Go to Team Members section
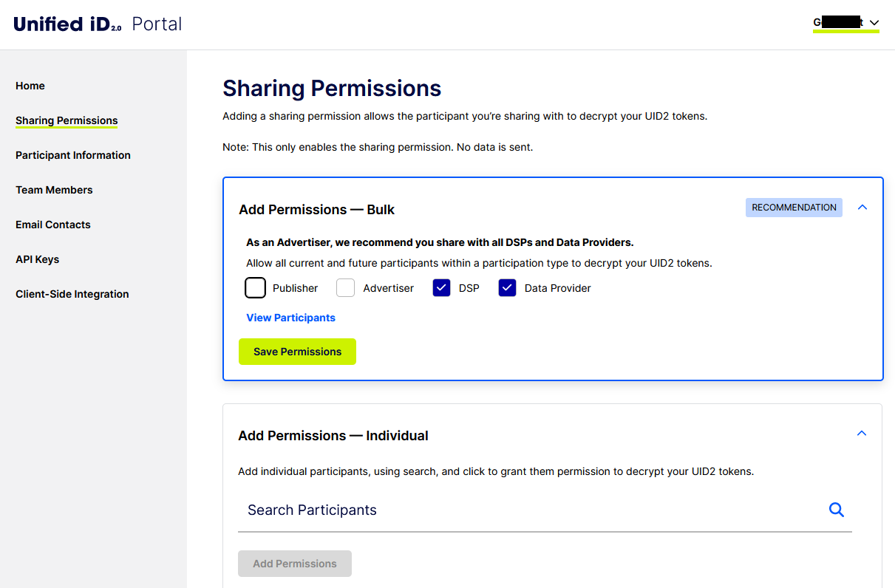895x588 pixels. coord(53,190)
